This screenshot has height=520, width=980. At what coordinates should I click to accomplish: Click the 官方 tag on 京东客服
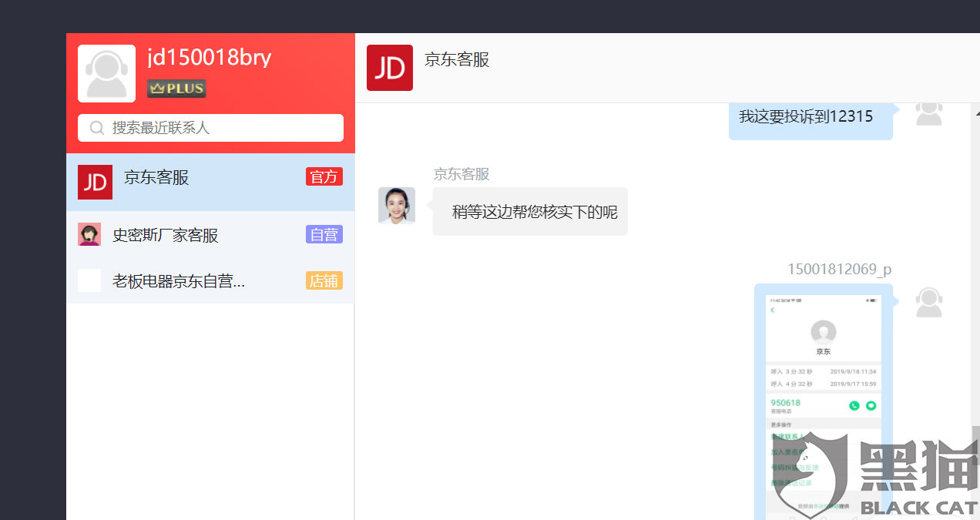click(324, 177)
